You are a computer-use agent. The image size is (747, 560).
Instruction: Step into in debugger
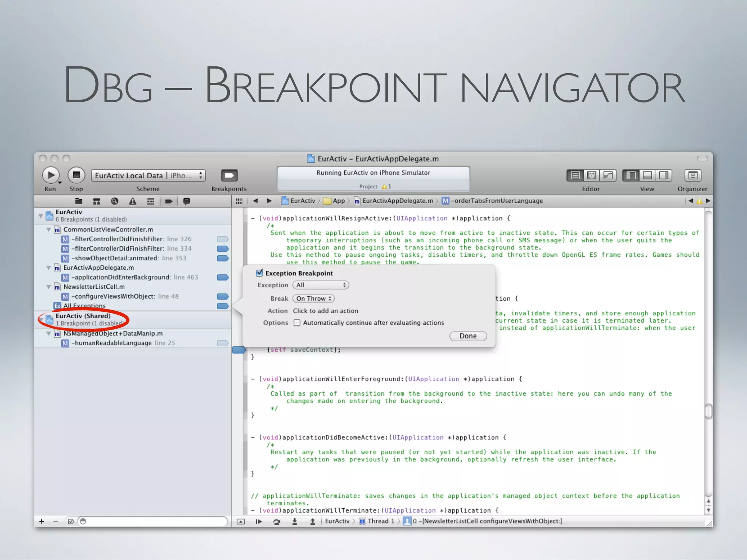[x=295, y=521]
